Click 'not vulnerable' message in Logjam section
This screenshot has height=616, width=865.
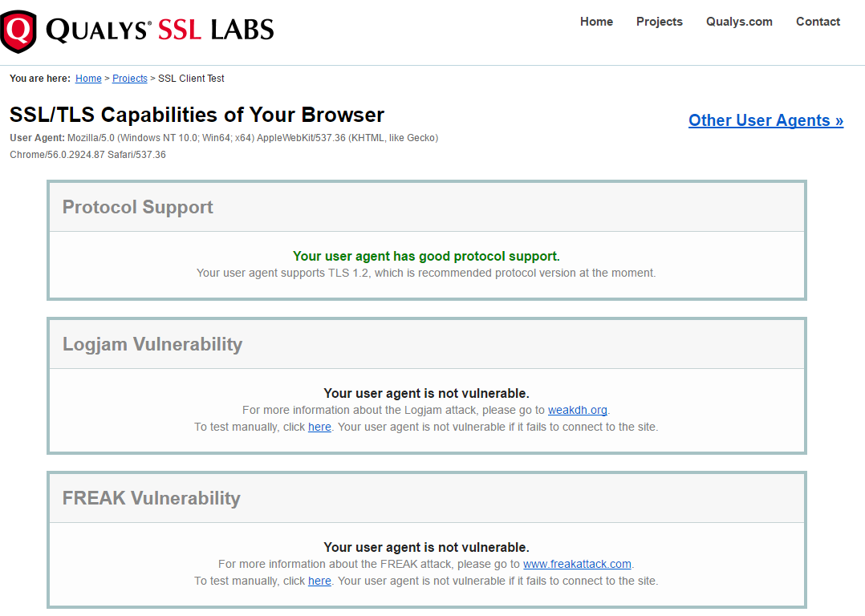point(426,393)
